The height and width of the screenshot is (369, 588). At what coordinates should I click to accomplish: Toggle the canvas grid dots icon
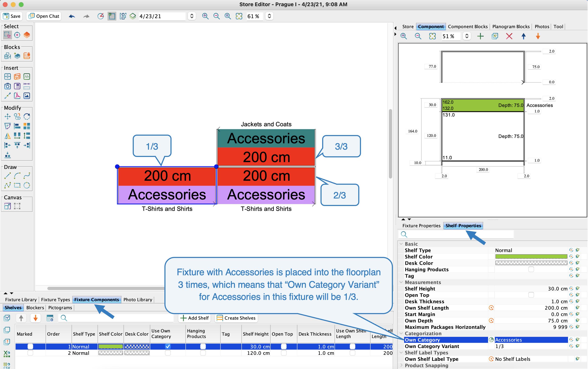(17, 206)
